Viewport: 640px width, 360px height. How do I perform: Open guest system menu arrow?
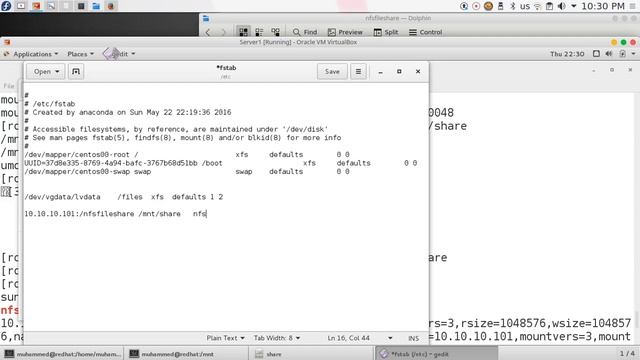(633, 54)
